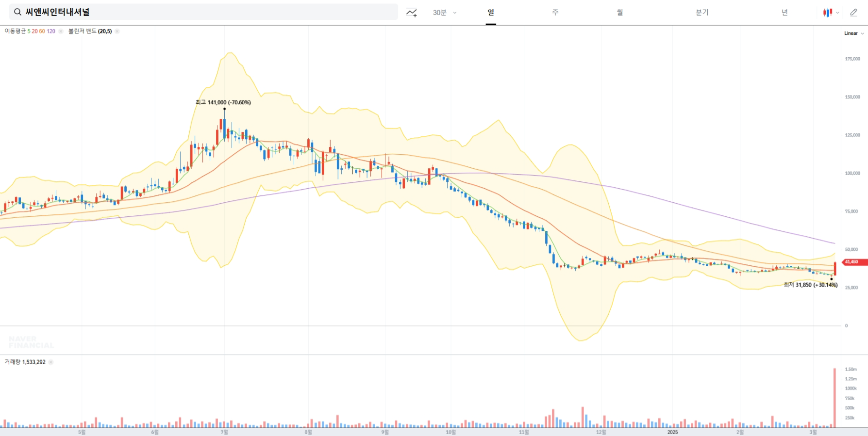The image size is (868, 436).
Task: Click moving average period 60 in legend
Action: click(x=42, y=31)
